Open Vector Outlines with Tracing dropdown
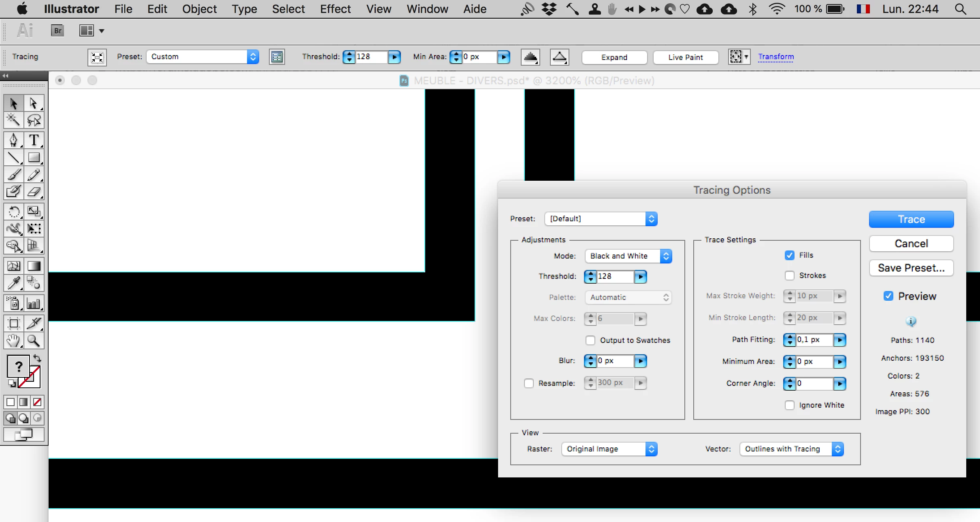Viewport: 980px width, 522px height. [791, 449]
